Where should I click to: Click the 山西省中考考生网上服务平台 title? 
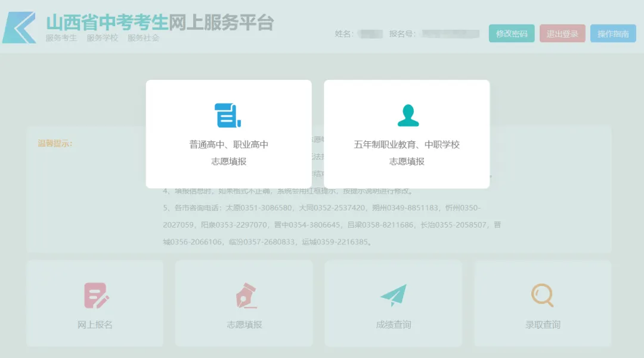[x=160, y=22]
